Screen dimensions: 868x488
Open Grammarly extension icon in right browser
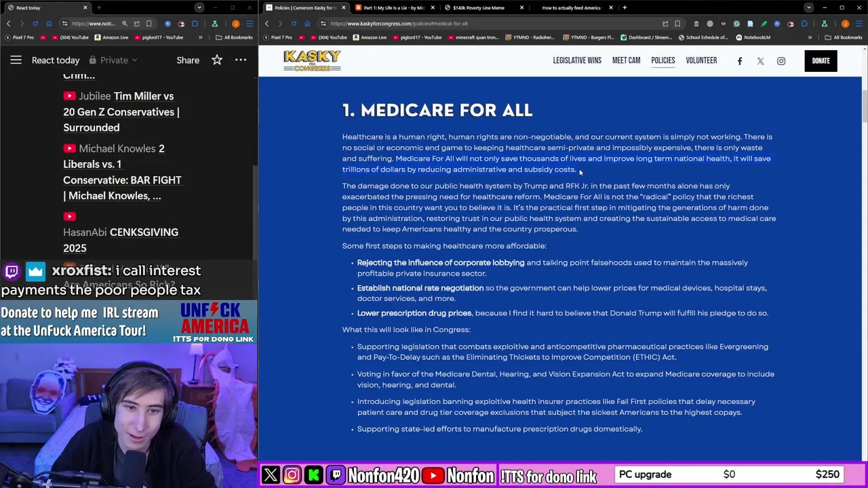(x=737, y=23)
